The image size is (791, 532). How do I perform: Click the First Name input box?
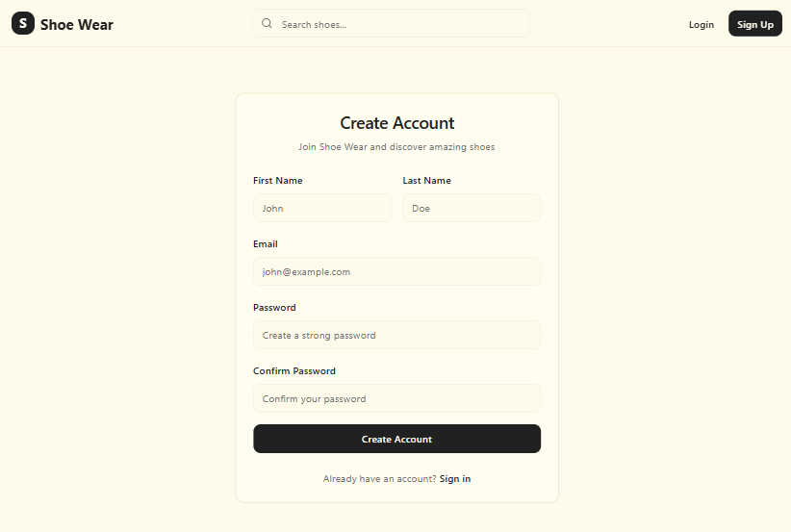click(321, 208)
